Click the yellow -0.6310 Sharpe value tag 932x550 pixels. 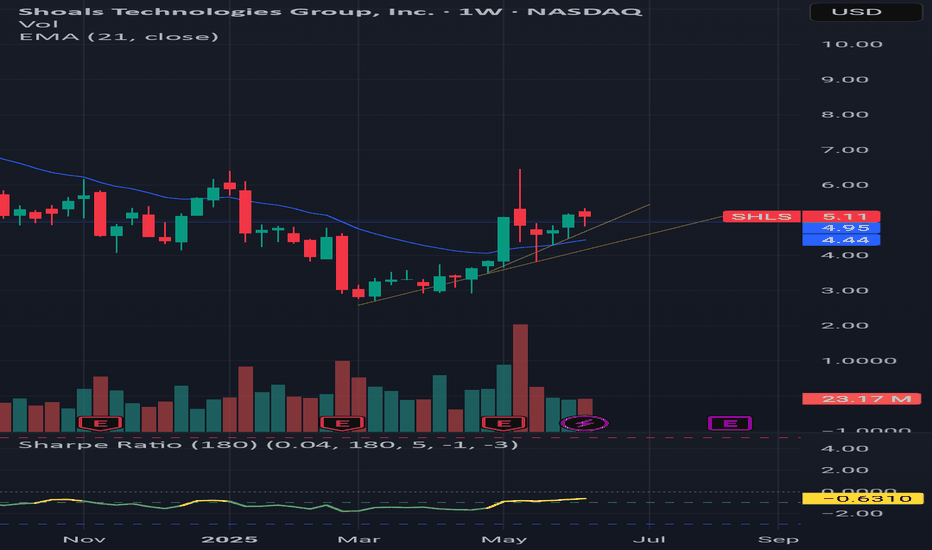click(862, 498)
